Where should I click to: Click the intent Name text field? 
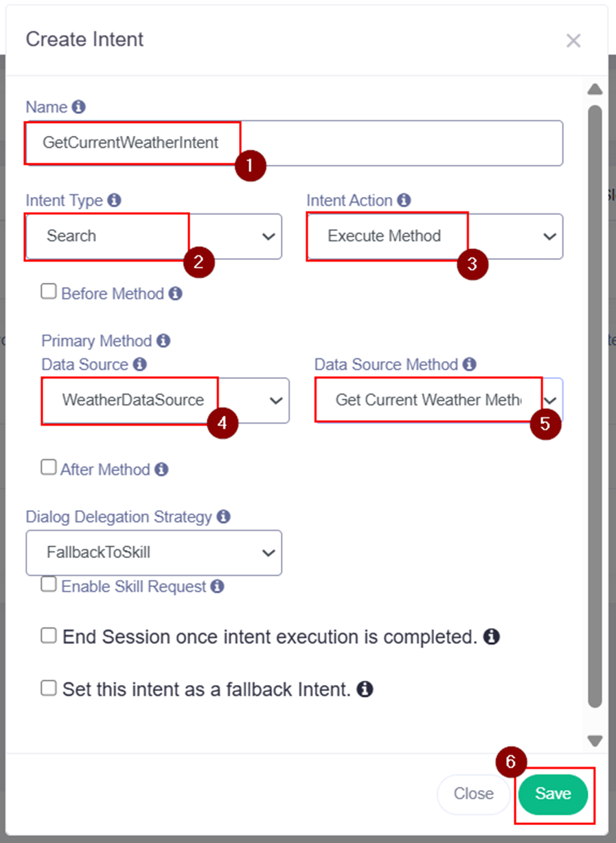pos(294,143)
